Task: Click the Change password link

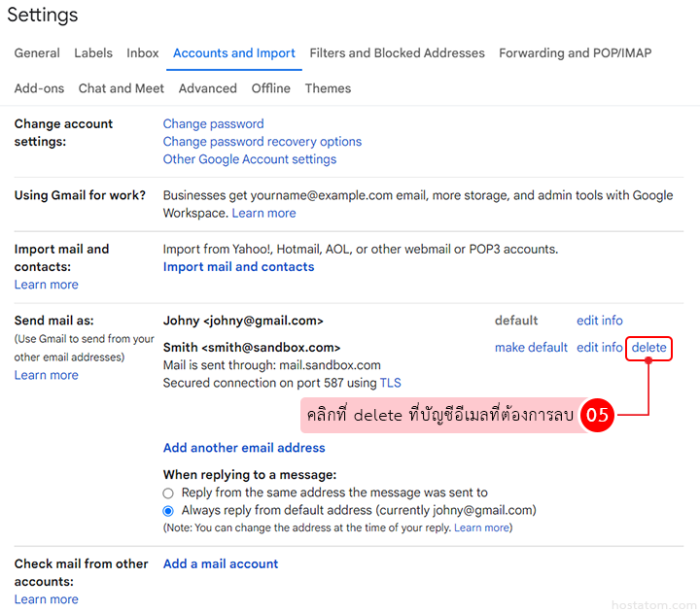Action: 213,124
